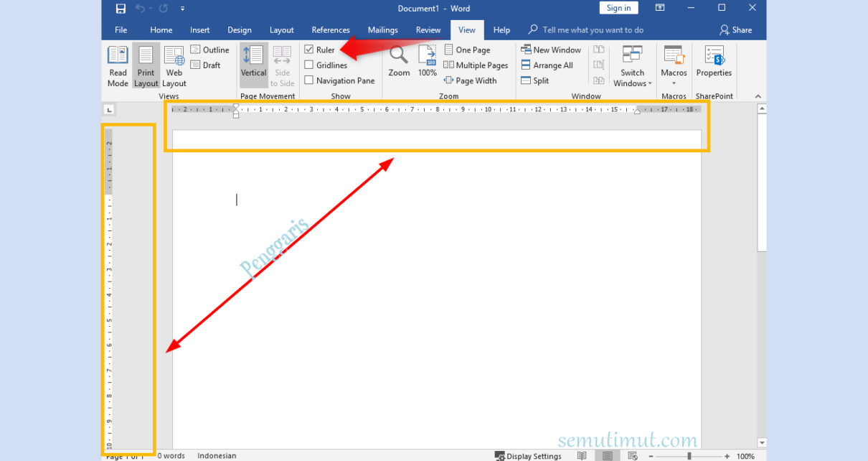Expand the Macros dropdown arrow
Screen dimensions: 868x461
[x=674, y=83]
